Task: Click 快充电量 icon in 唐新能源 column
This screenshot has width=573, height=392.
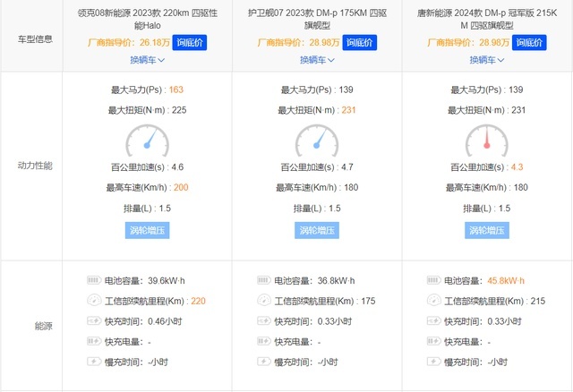Action: pos(433,341)
